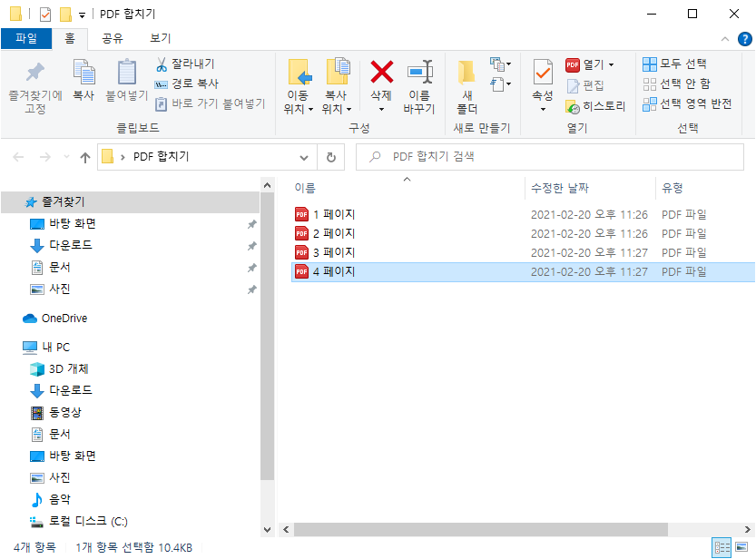Click navigation pane scroll down arrow
The width and height of the screenshot is (756, 559).
(267, 530)
